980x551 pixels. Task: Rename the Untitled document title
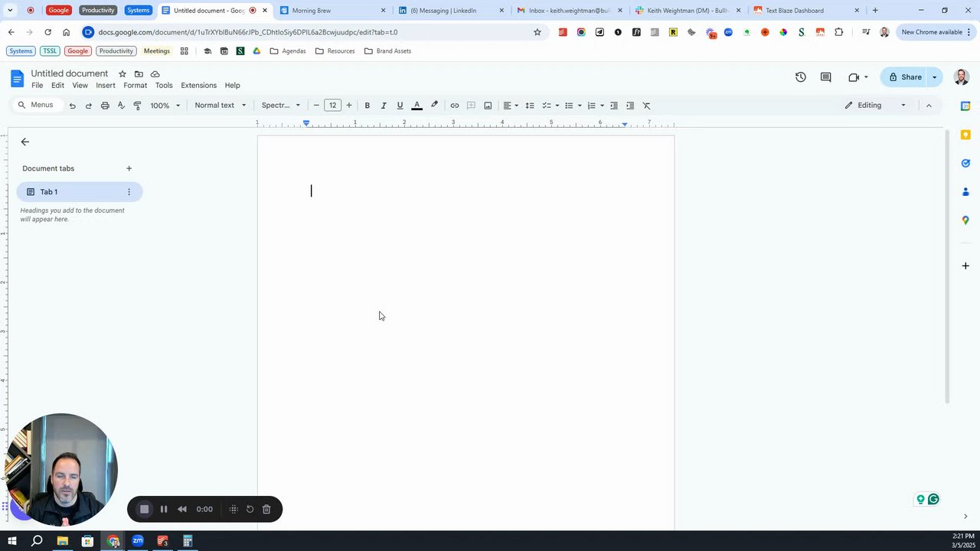coord(70,73)
